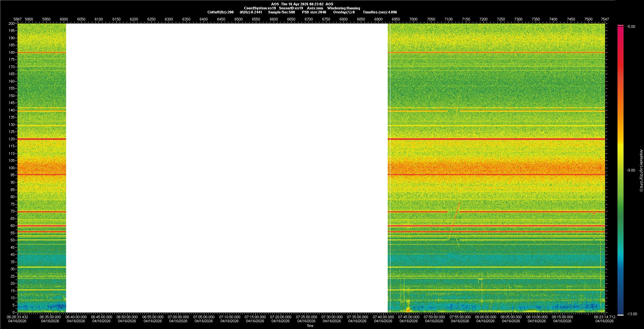Screen dimensions: 644x329
Task: Select the "180" frequency axis tick label
Action: tap(12, 52)
